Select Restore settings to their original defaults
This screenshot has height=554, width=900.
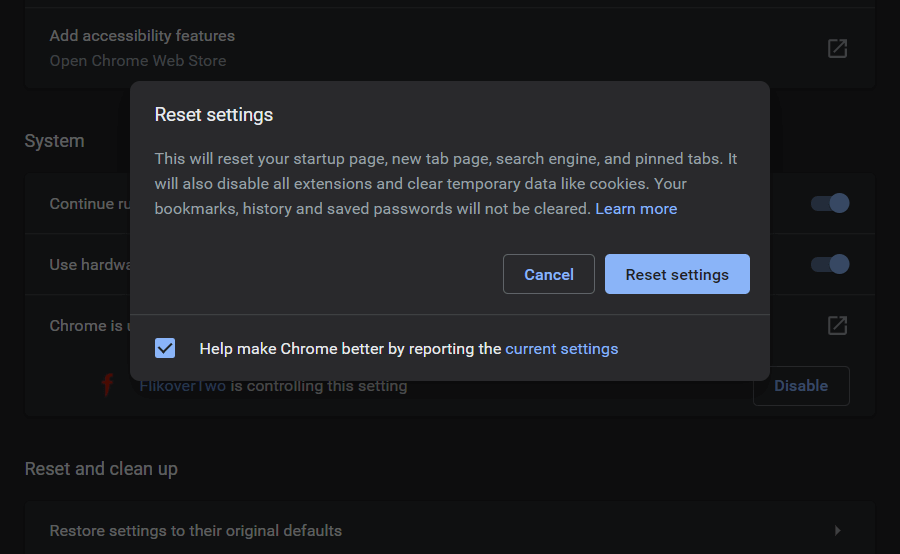pyautogui.click(x=196, y=530)
